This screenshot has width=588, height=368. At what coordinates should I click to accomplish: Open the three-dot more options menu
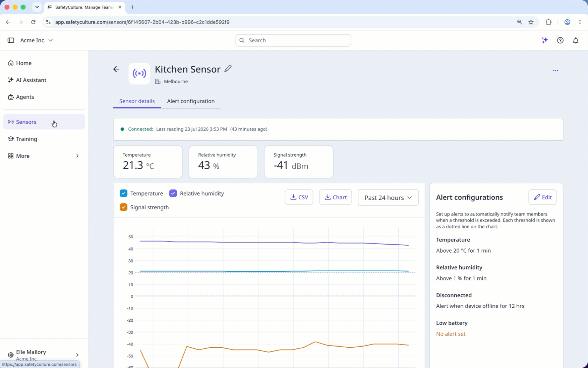point(555,70)
